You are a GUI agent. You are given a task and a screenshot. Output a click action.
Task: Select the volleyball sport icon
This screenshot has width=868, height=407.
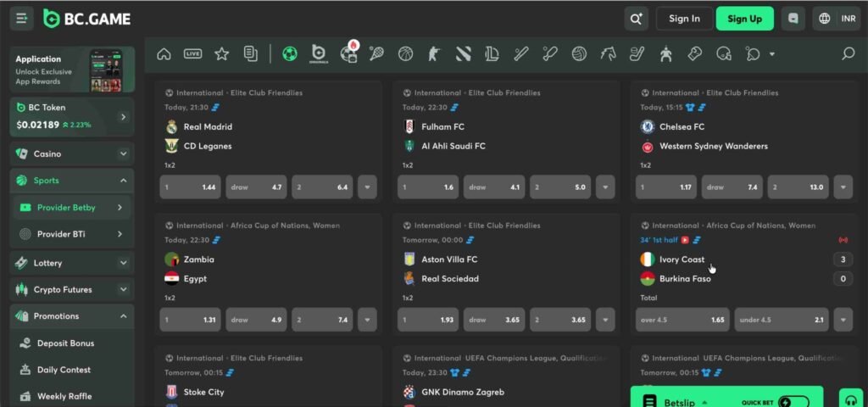[579, 53]
